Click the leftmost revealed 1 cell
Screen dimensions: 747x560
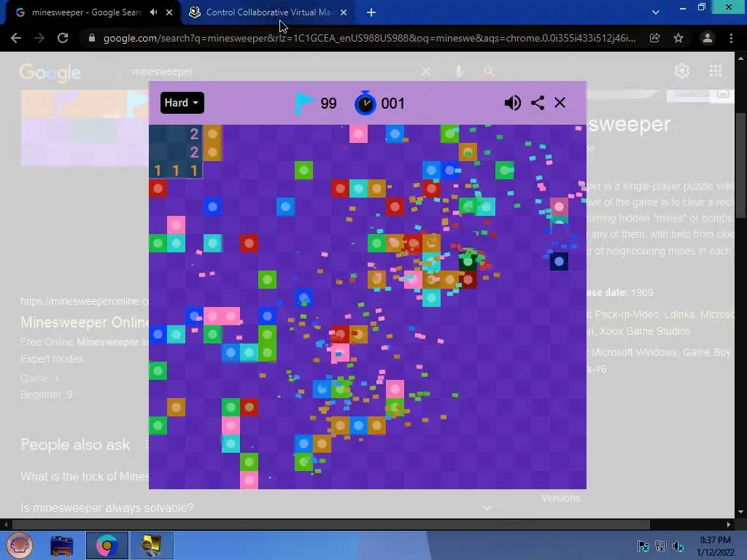pyautogui.click(x=158, y=171)
